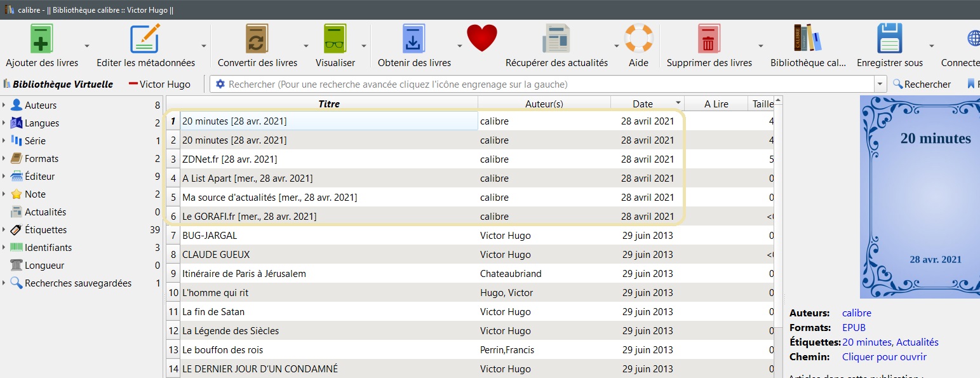The image size is (980, 378).
Task: Select Longueur in the tag browser
Action: (44, 266)
